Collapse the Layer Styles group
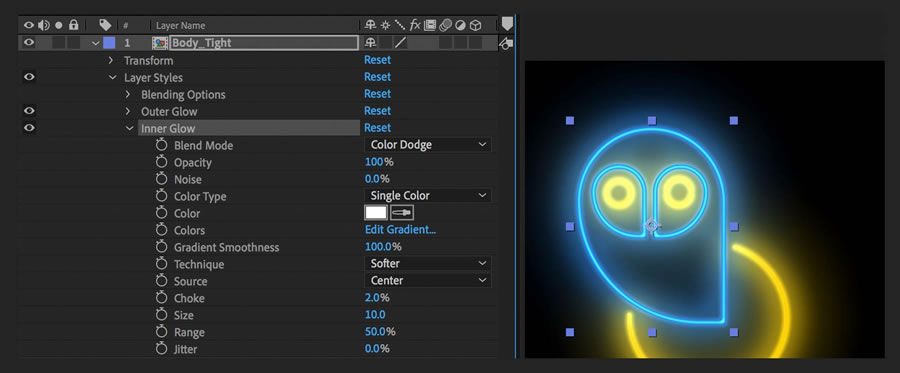The height and width of the screenshot is (373, 900). pyautogui.click(x=112, y=77)
